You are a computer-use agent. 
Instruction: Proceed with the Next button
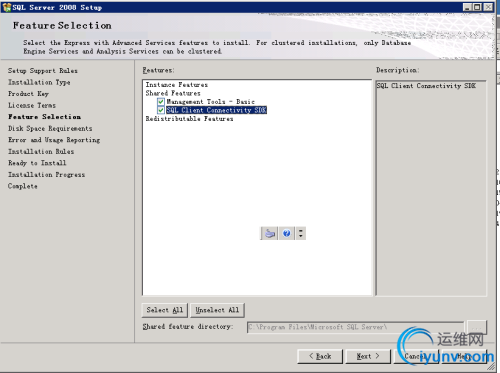point(368,356)
